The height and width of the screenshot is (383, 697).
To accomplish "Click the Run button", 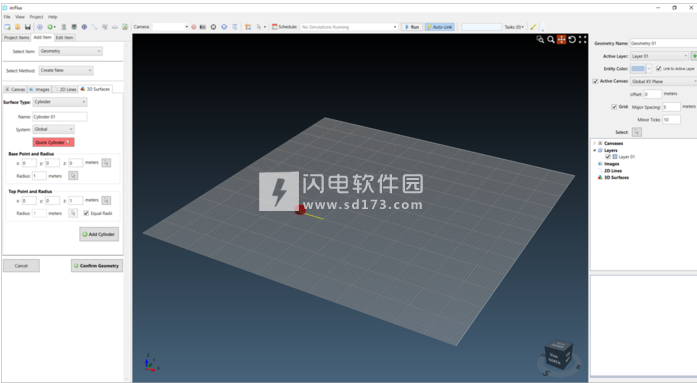I will [x=412, y=27].
